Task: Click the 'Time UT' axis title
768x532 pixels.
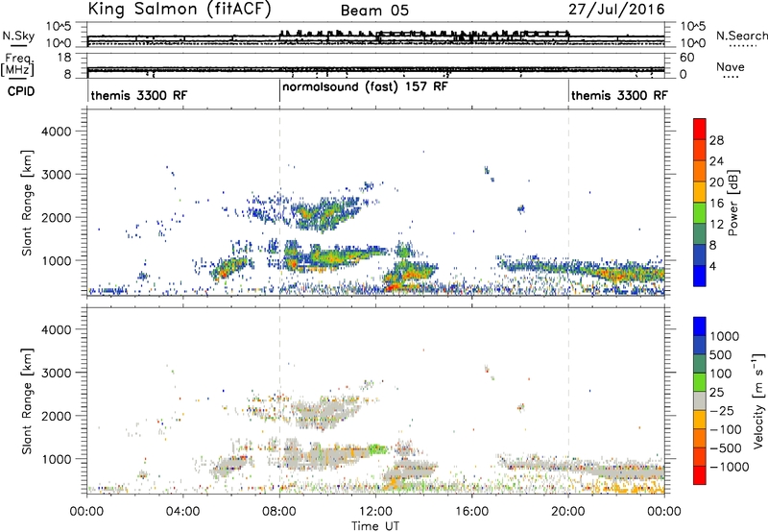Action: [x=375, y=526]
